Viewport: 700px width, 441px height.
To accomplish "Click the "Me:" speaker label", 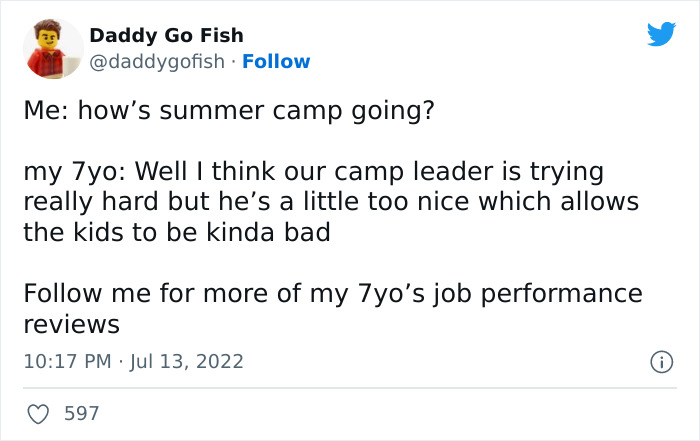I will coord(46,110).
